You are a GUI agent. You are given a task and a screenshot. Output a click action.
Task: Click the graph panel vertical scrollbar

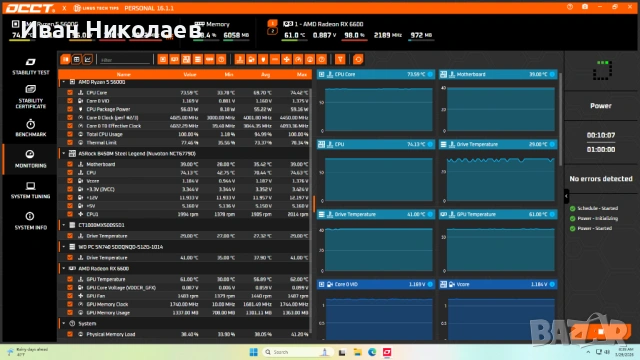(x=560, y=119)
